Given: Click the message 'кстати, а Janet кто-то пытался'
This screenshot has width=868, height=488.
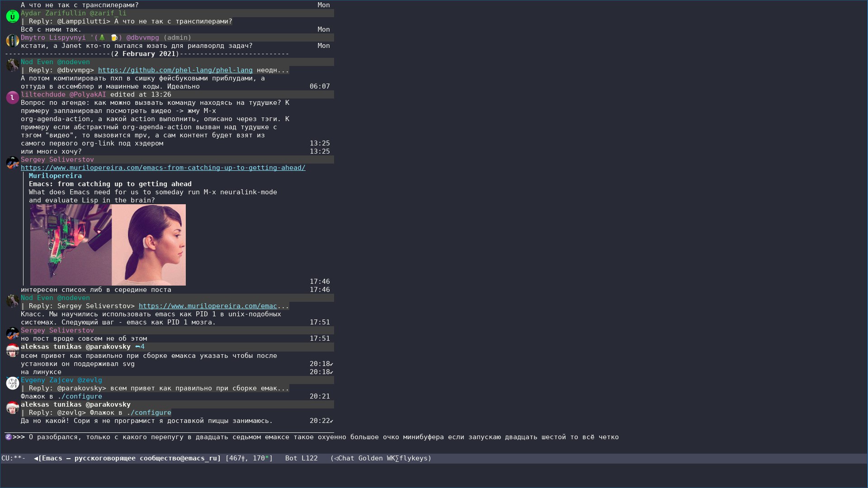Looking at the screenshot, I should click(x=137, y=46).
